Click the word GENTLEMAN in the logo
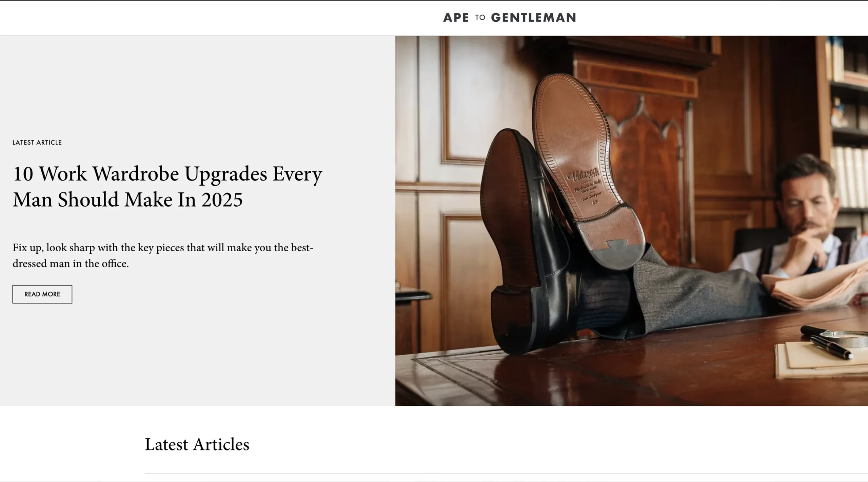This screenshot has height=482, width=868. pyautogui.click(x=534, y=18)
